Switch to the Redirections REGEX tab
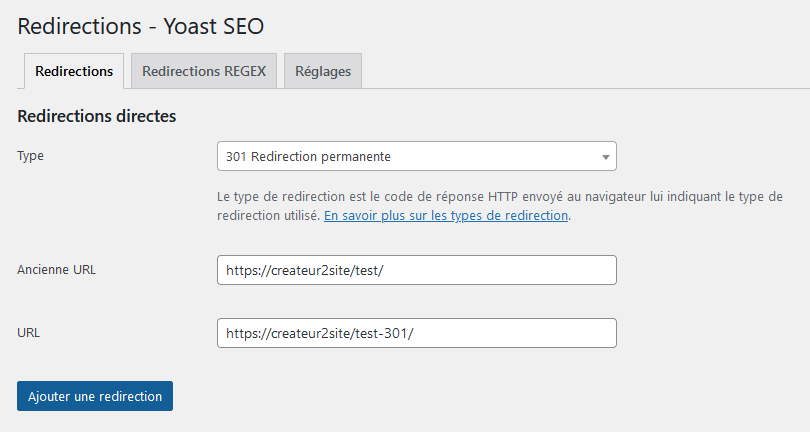810x432 pixels. point(204,72)
